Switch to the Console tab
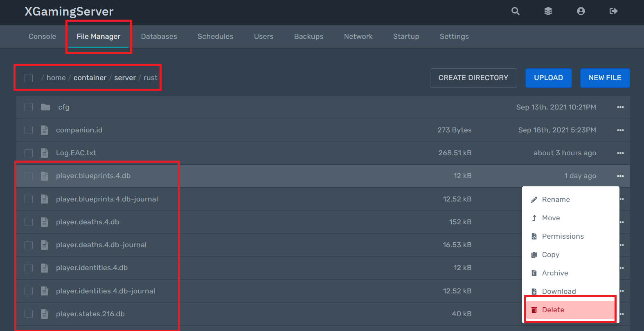Image resolution: width=644 pixels, height=331 pixels. tap(42, 36)
